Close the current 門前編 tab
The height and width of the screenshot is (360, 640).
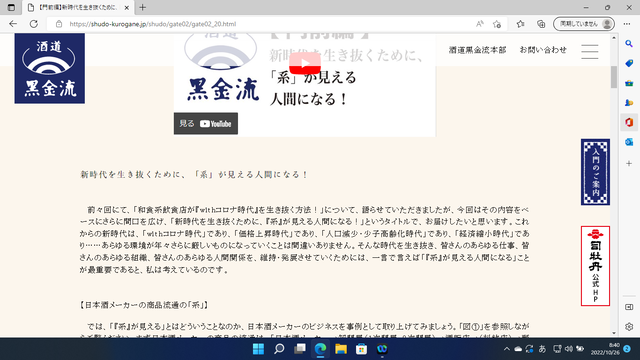[x=127, y=7]
